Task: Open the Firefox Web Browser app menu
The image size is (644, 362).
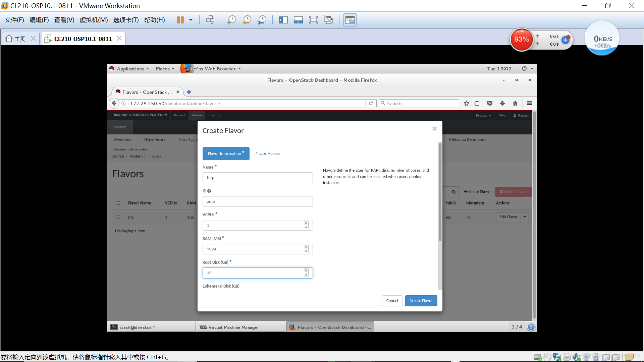Action: tap(211, 69)
